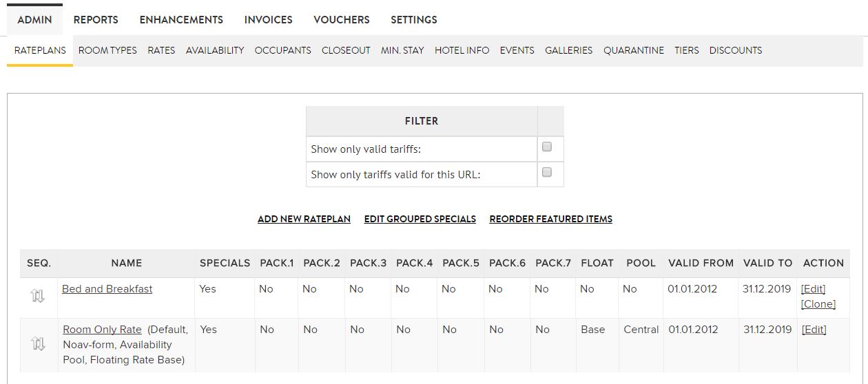Image resolution: width=868 pixels, height=384 pixels.
Task: Clone the Bed and Breakfast rateplan
Action: click(x=818, y=304)
